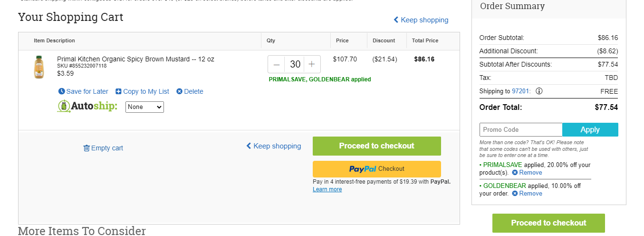Click the Delete item x icon

point(179,91)
